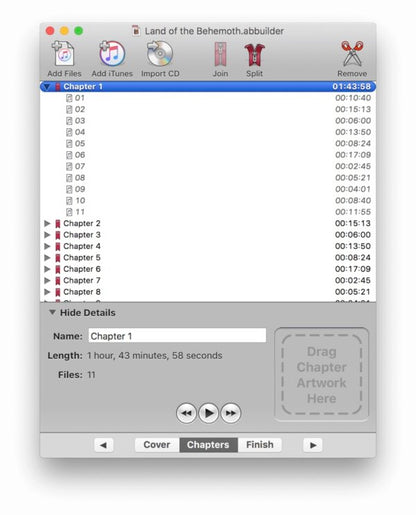The width and height of the screenshot is (416, 515).
Task: Click the document icon in the window title
Action: click(x=136, y=31)
